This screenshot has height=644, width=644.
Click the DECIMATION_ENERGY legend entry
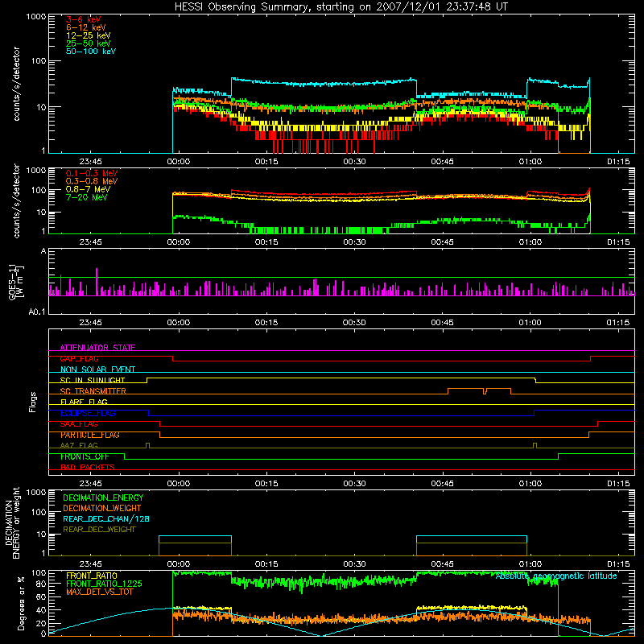[103, 497]
